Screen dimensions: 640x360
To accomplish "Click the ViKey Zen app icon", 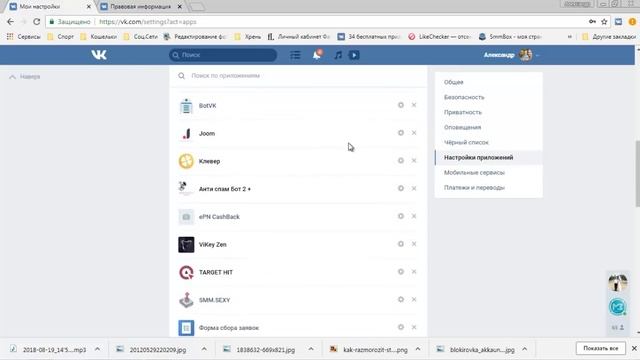I will click(186, 244).
